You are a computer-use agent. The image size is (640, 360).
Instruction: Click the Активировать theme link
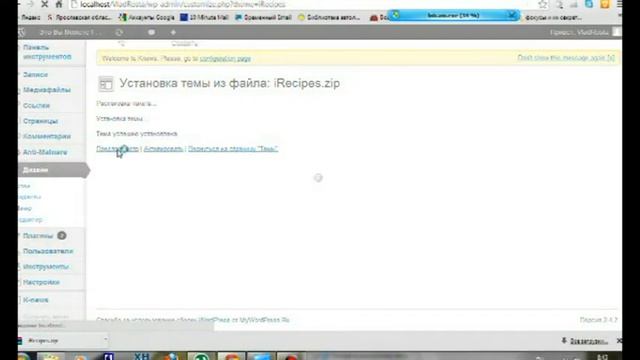tap(163, 149)
